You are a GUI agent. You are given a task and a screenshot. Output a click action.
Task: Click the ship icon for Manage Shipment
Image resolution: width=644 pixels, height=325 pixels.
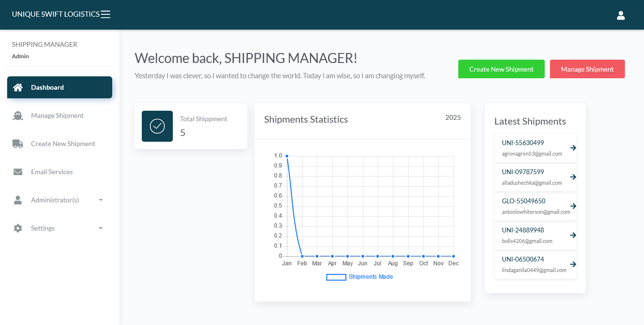[x=18, y=115]
